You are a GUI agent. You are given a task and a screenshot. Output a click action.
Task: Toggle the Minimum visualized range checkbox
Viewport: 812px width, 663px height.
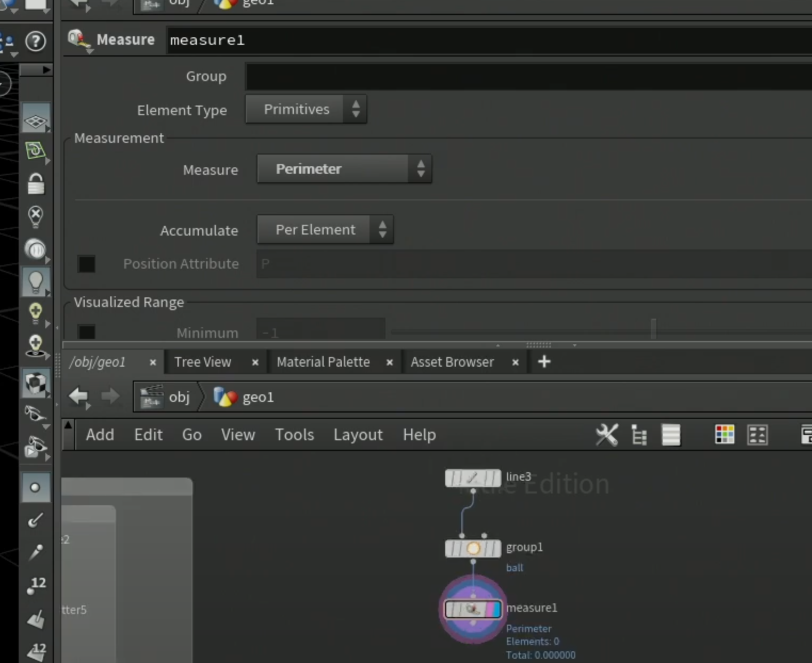86,332
